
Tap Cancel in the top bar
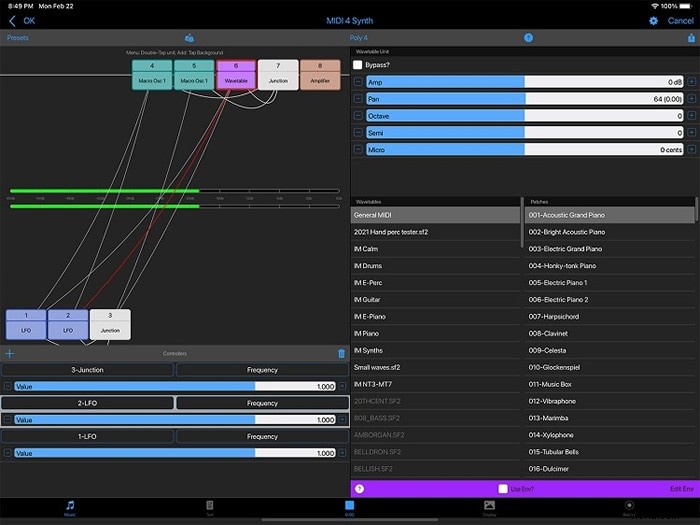coord(680,21)
